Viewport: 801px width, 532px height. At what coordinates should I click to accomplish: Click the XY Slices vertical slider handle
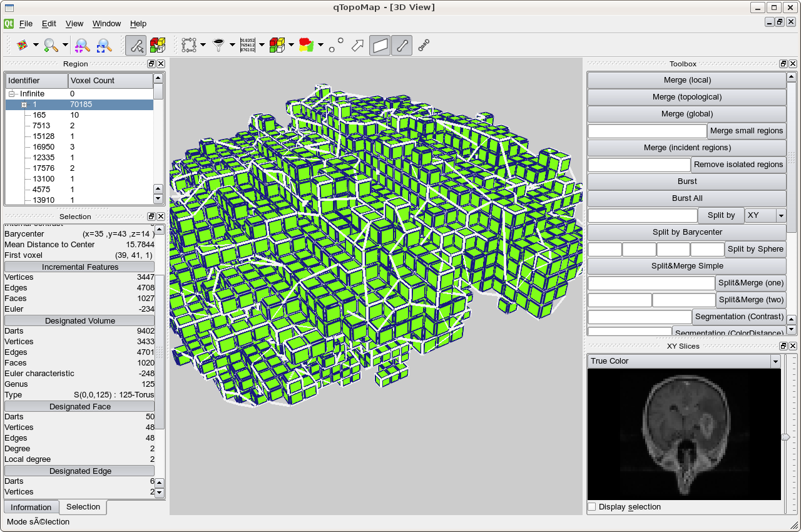[x=785, y=437]
